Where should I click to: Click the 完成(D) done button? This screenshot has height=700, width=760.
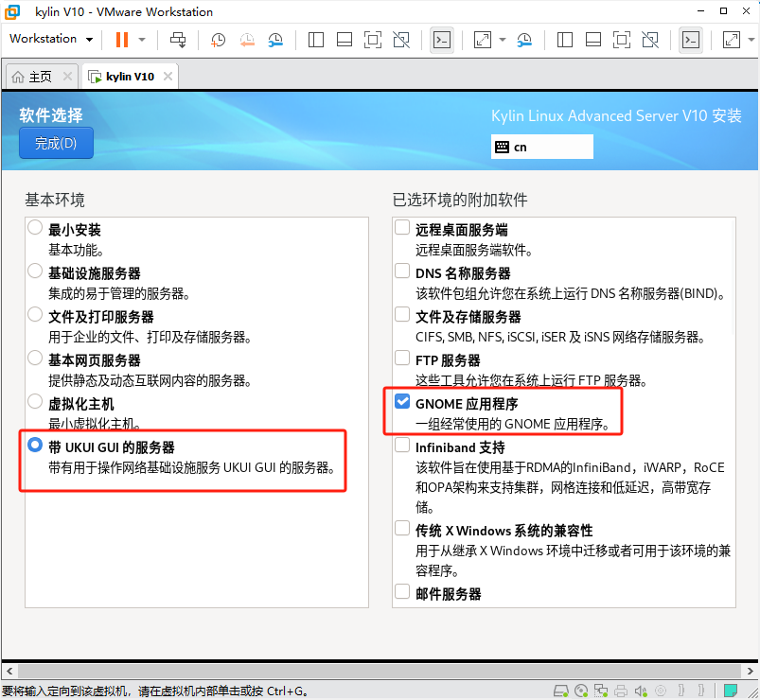(x=56, y=143)
